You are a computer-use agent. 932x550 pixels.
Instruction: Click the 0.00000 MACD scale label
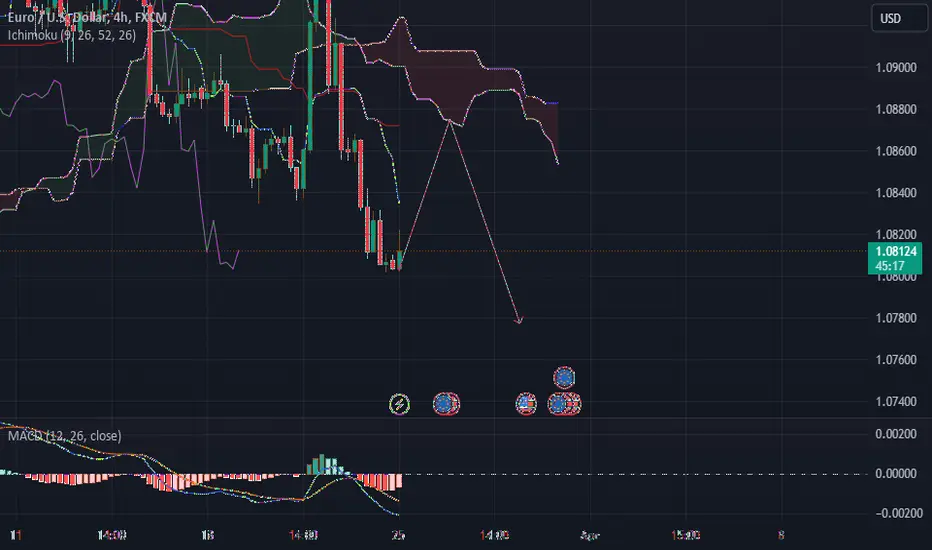[896, 474]
